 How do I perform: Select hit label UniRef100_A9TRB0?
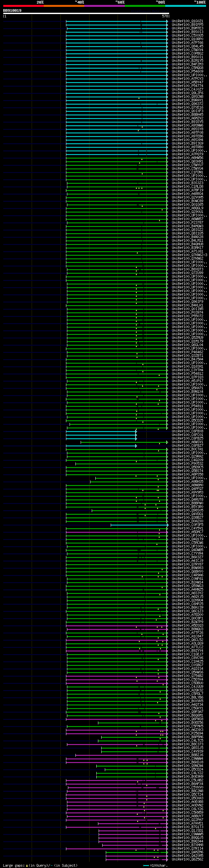[187, 147]
